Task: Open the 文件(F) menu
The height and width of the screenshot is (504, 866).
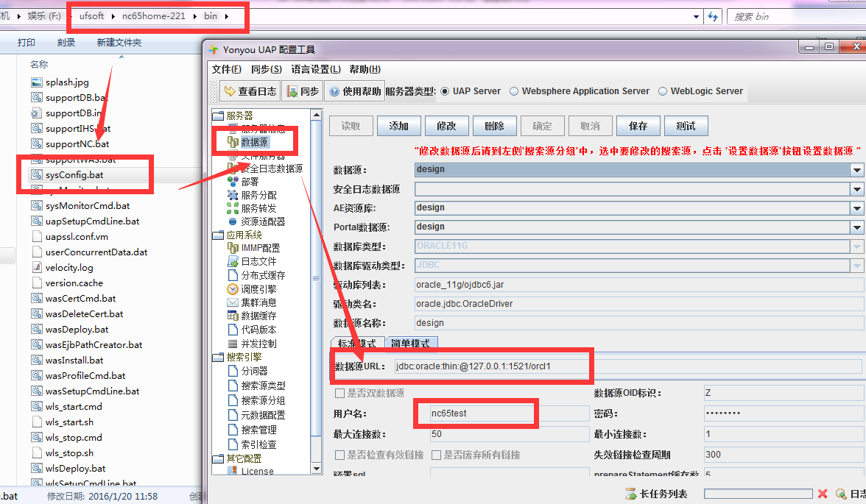Action: pos(227,69)
